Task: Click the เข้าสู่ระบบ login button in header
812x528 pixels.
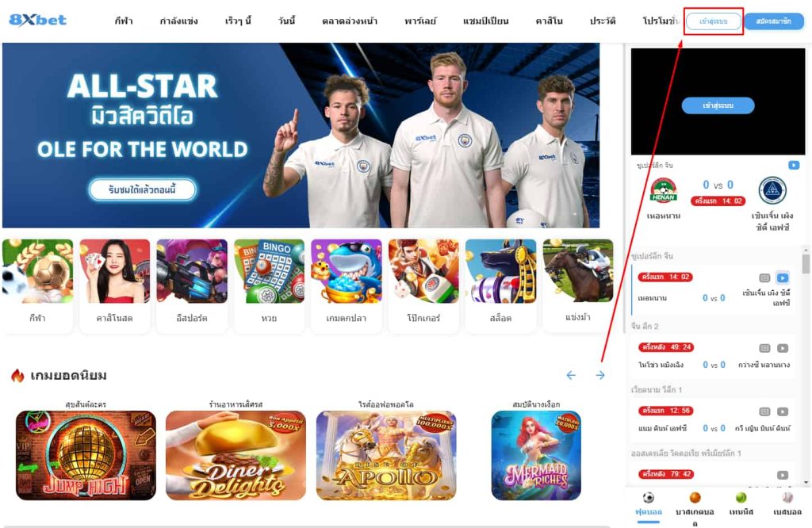Action: point(714,21)
